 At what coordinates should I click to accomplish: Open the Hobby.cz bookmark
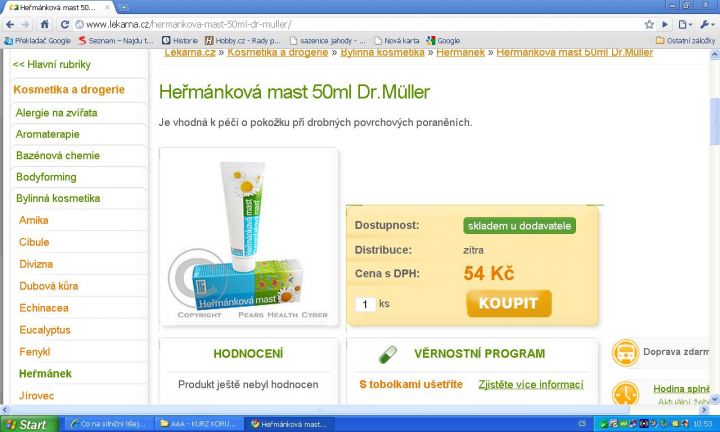click(x=242, y=40)
